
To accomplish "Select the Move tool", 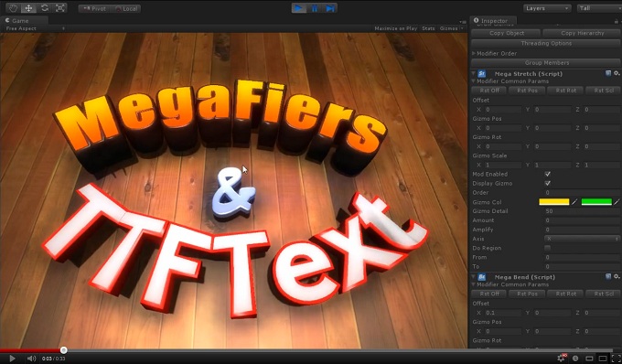I will (28, 8).
